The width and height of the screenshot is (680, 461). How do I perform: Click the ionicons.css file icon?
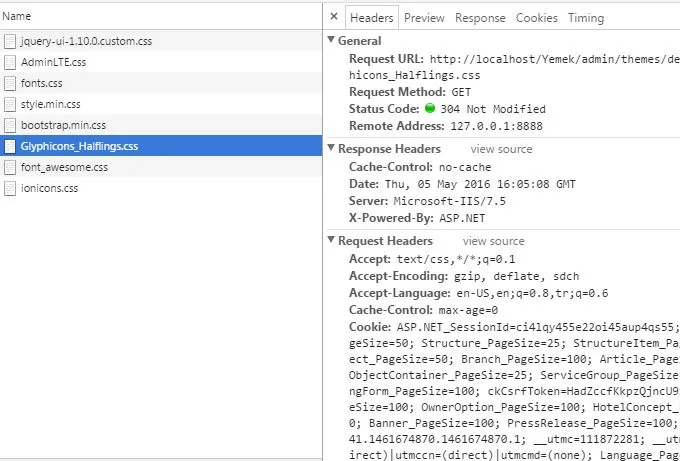[10, 188]
